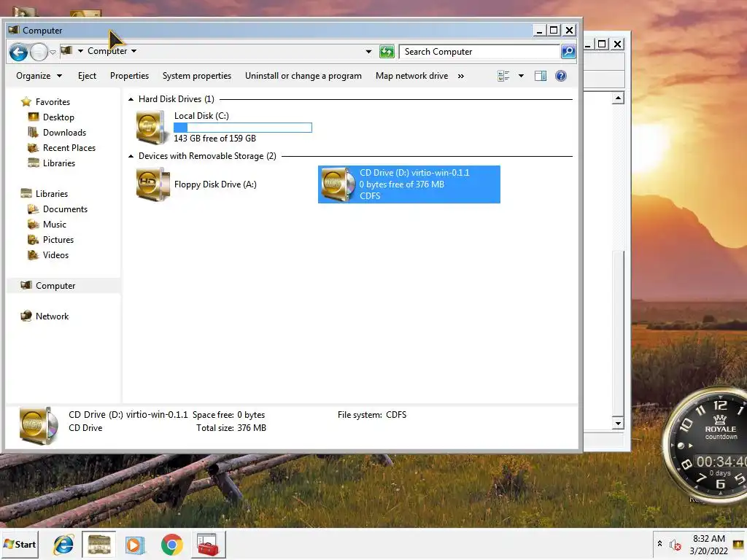Click the Royale countdown clock gadget
Screen dimensions: 747x560
(706, 444)
